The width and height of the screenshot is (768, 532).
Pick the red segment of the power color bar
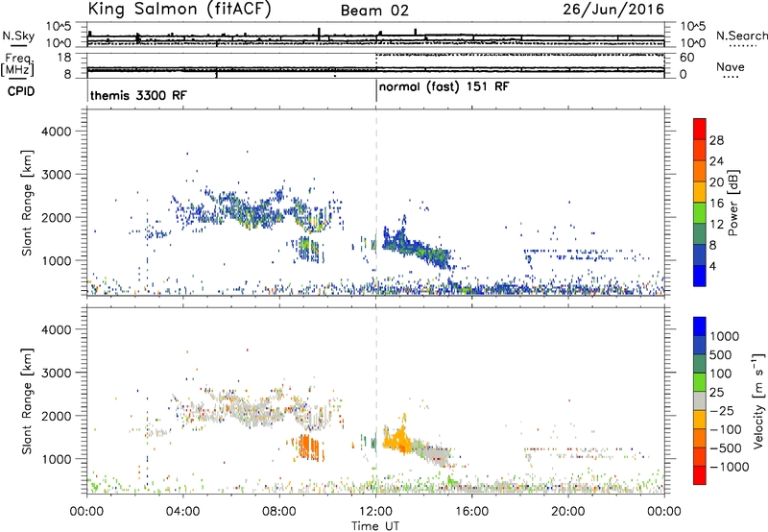click(x=700, y=129)
